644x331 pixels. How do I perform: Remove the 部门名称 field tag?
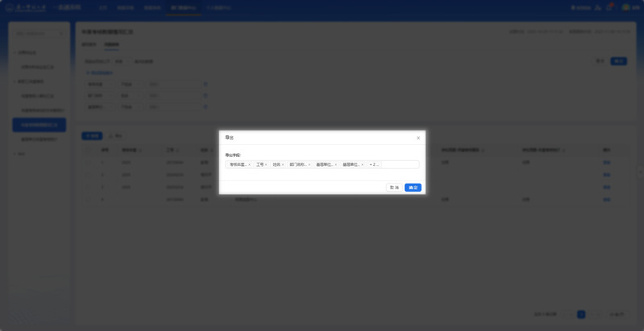click(309, 164)
